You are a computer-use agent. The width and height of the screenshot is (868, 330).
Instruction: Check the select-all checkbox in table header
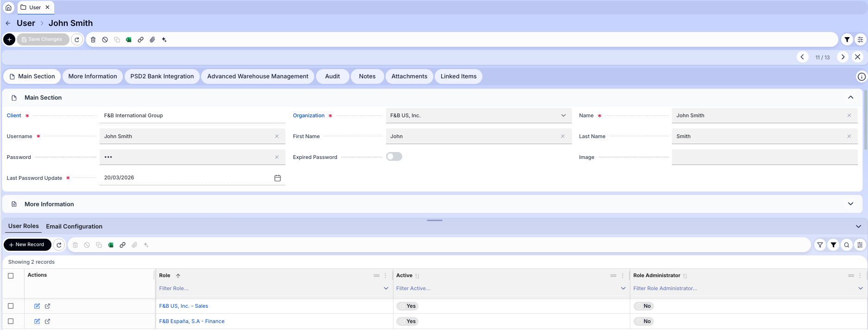pos(11,276)
